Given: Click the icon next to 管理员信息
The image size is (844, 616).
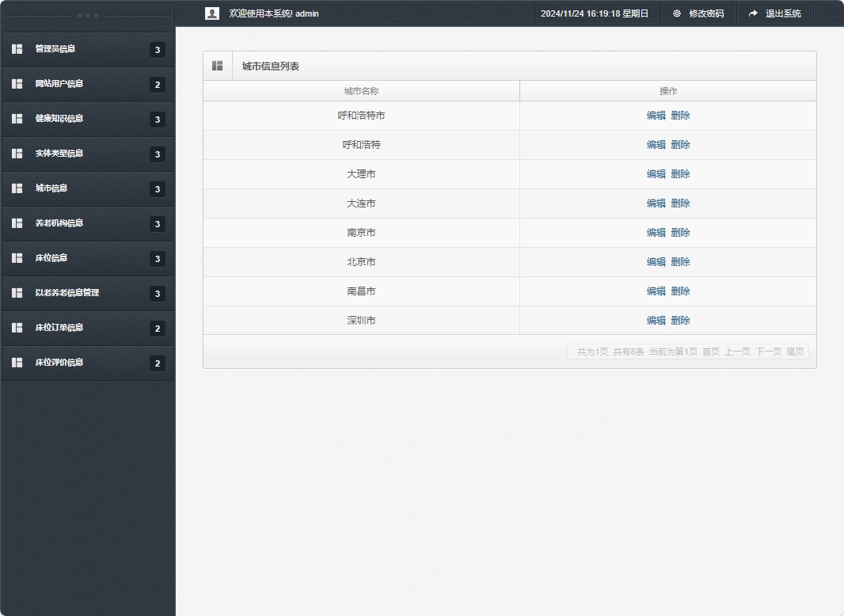Looking at the screenshot, I should point(17,49).
